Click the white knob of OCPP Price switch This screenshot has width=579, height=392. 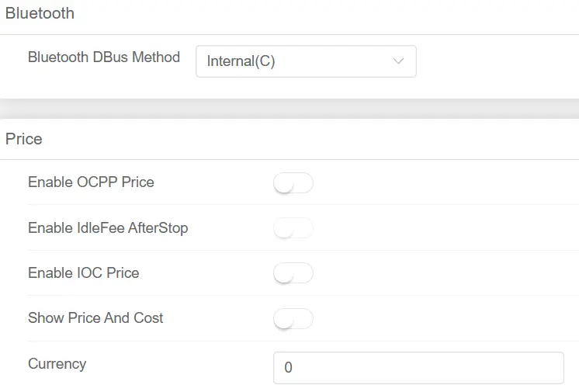[284, 183]
